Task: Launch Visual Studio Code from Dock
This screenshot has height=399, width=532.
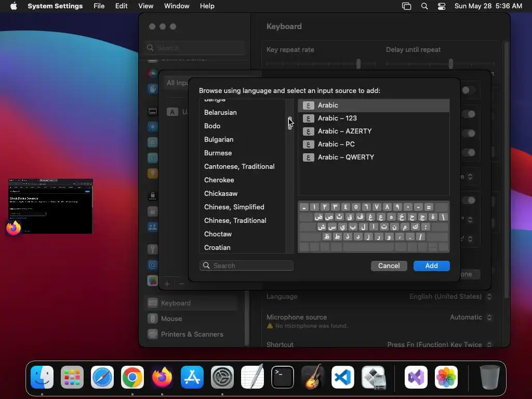Action: coord(343,377)
